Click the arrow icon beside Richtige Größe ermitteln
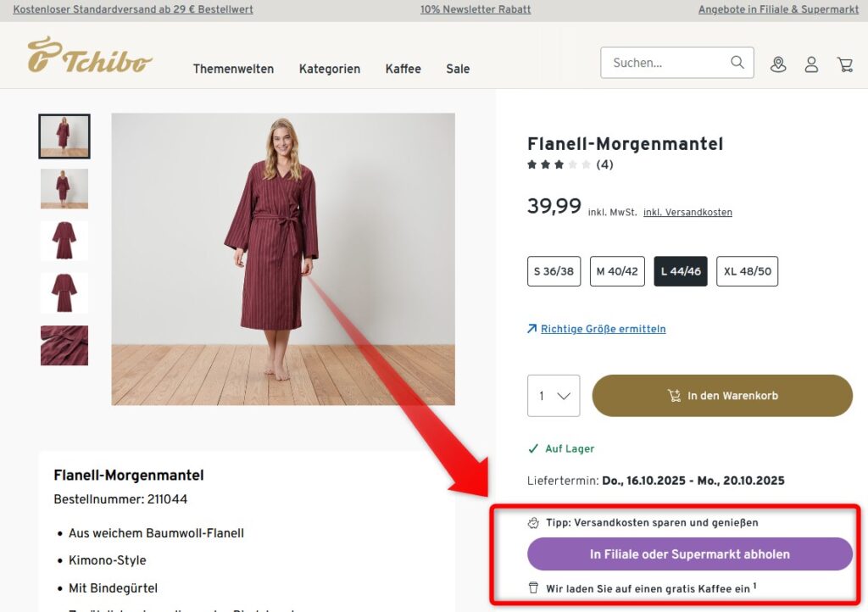The width and height of the screenshot is (868, 612). pos(532,329)
